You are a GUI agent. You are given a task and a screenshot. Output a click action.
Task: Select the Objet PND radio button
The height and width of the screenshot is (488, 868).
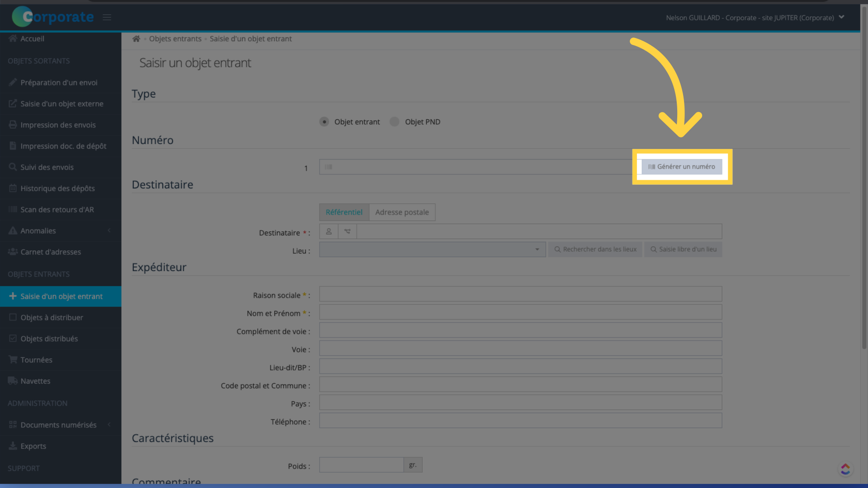tap(394, 122)
